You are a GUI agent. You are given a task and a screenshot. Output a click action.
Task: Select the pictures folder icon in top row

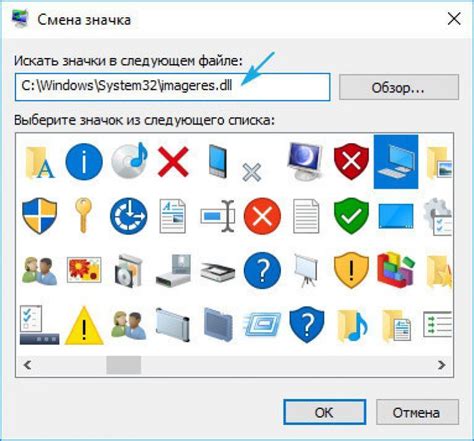pos(439,162)
